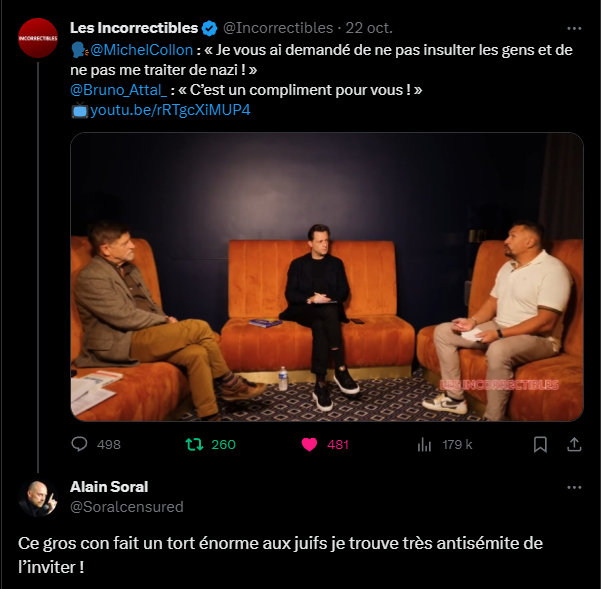Click the Les Incorrectibles display name
Image resolution: width=601 pixels, height=589 pixels.
coord(134,28)
